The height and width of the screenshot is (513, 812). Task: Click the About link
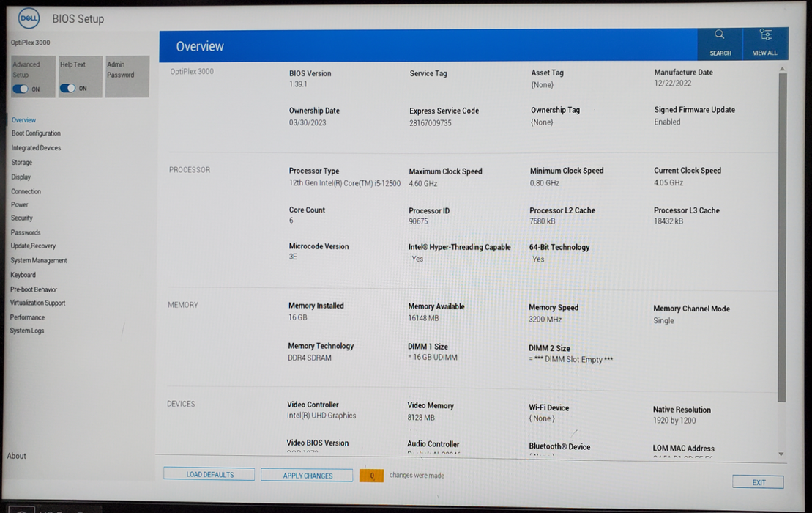[17, 456]
